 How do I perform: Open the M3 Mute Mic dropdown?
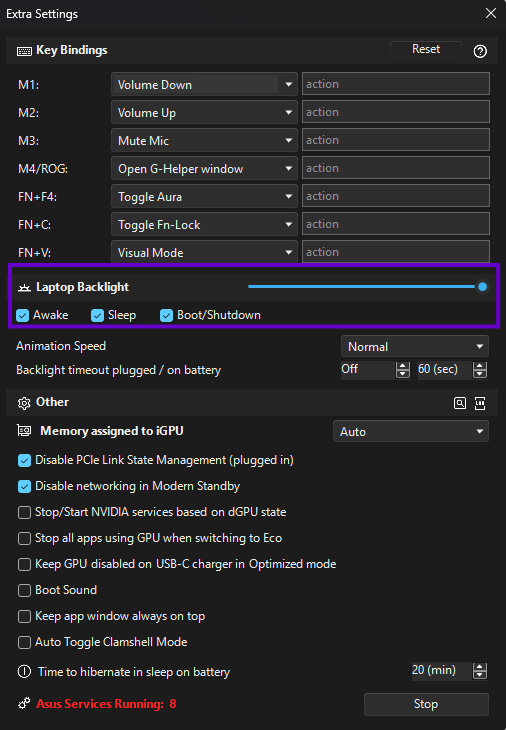pyautogui.click(x=204, y=140)
